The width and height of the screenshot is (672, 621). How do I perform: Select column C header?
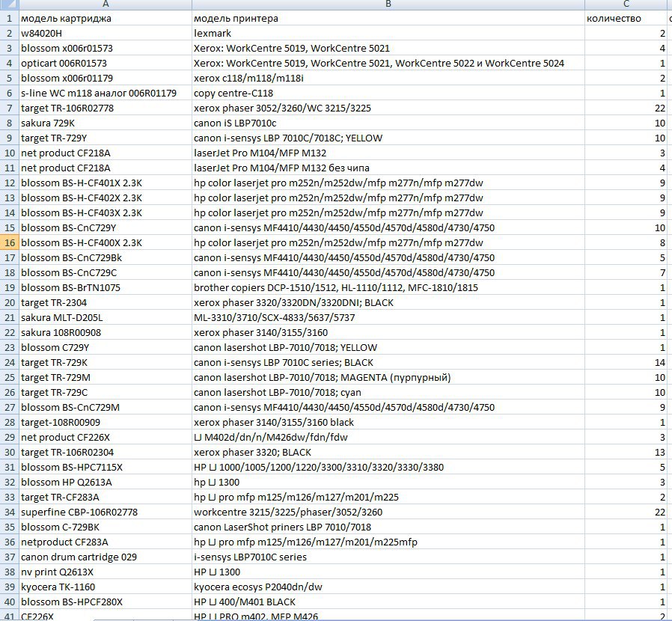626,4
